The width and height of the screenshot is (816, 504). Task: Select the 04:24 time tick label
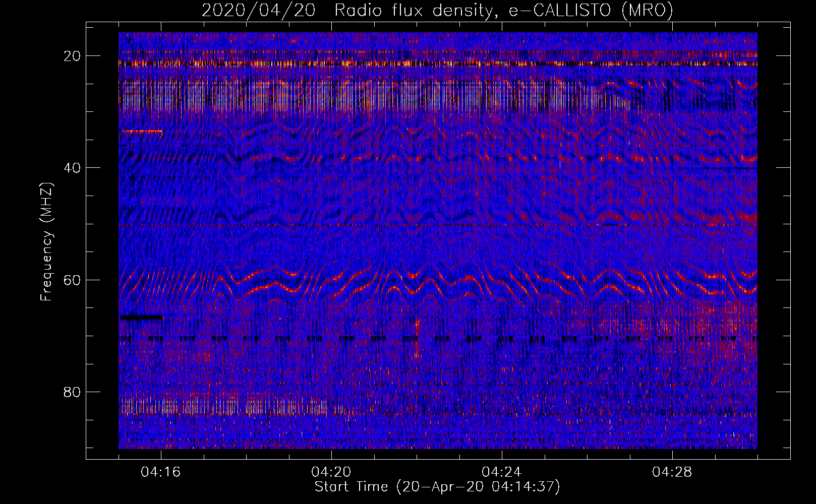[502, 472]
